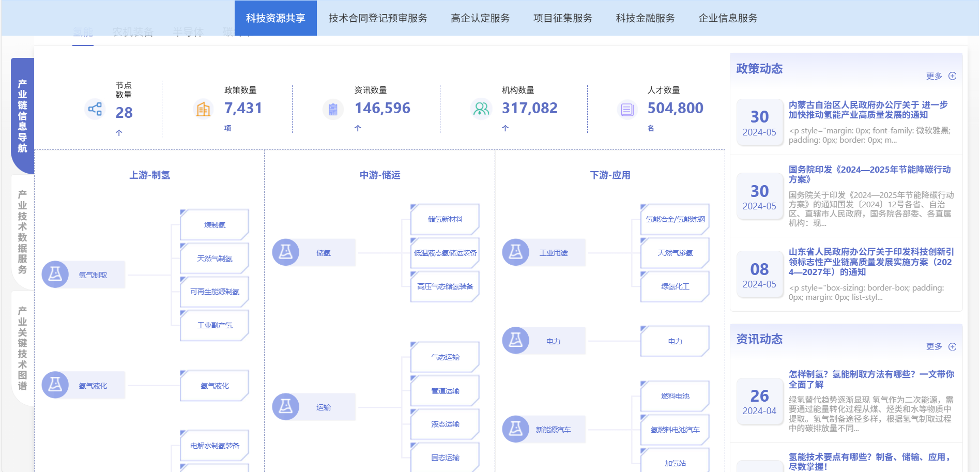Click the 低温液态氢储运装备 node
Image resolution: width=980 pixels, height=472 pixels.
[445, 253]
